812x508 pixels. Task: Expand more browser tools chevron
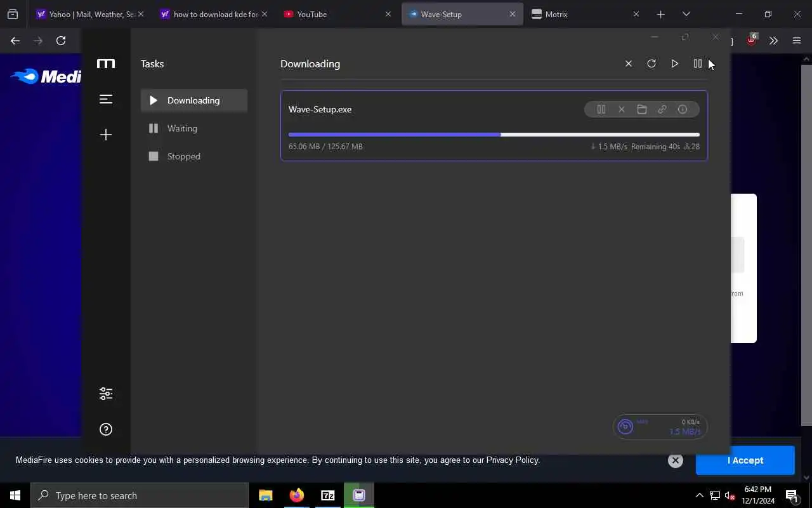click(x=773, y=41)
